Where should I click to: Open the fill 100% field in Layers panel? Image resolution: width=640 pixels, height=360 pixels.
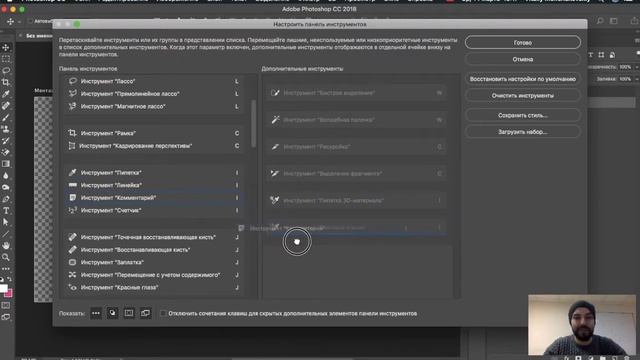pyautogui.click(x=625, y=79)
